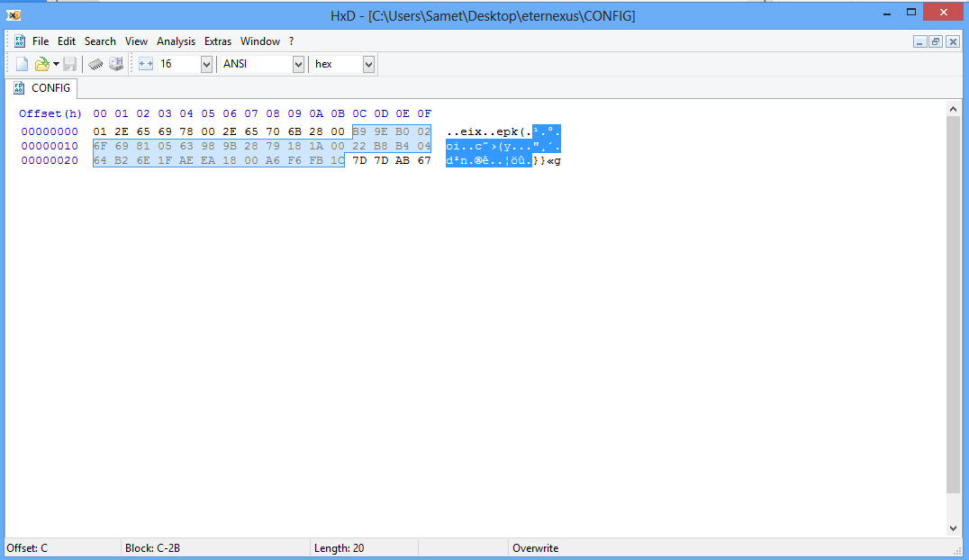The width and height of the screenshot is (969, 560).
Task: Click the vertical scrollbar down arrow
Action: click(x=953, y=528)
